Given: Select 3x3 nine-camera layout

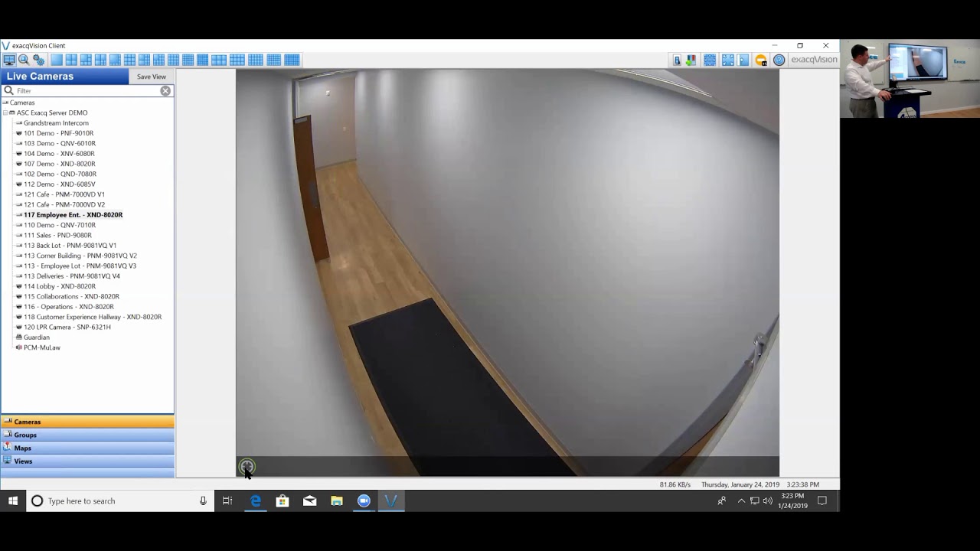Looking at the screenshot, I should pos(129,60).
